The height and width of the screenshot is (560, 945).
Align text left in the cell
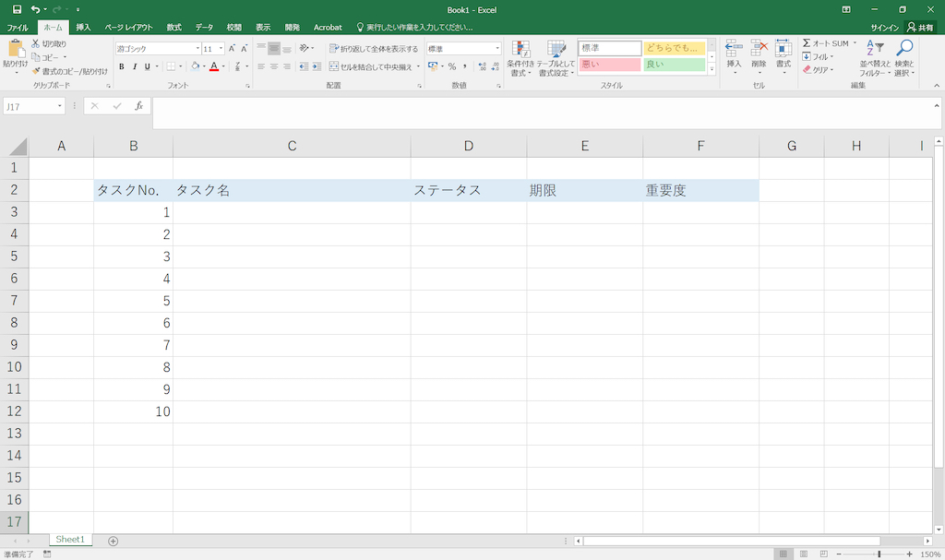pos(261,66)
